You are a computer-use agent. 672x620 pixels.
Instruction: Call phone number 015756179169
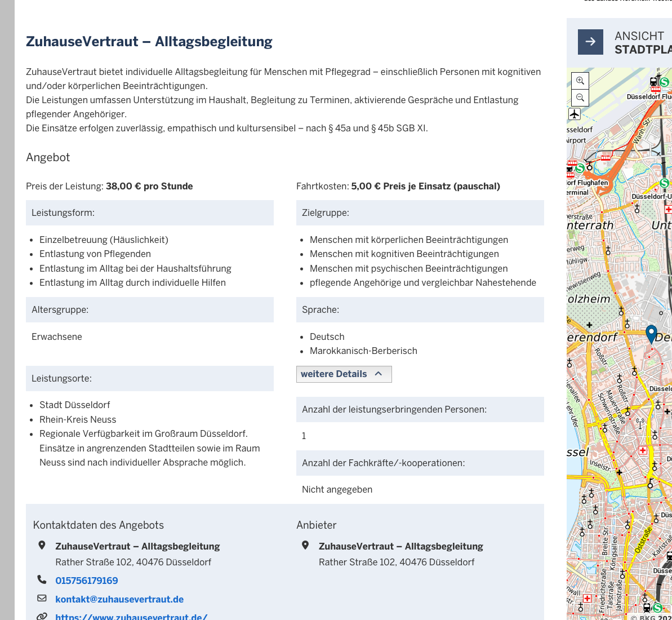(x=87, y=581)
